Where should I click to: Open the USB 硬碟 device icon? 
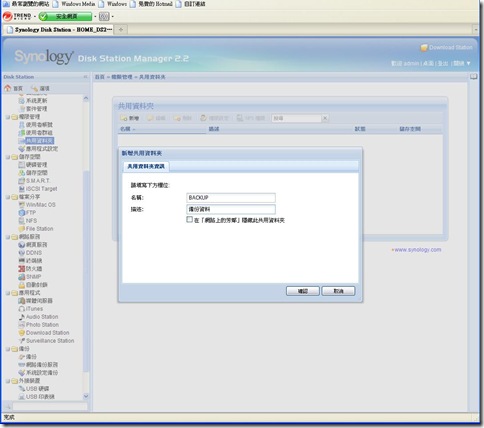(22, 389)
